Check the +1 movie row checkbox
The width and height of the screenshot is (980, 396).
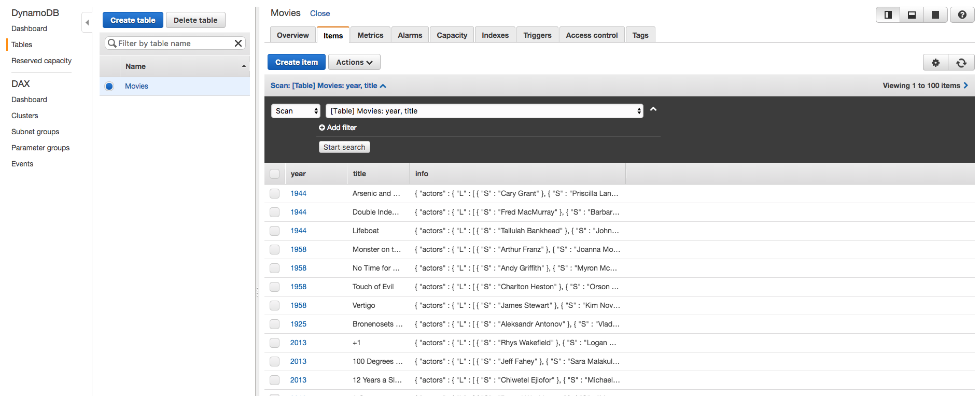[275, 343]
